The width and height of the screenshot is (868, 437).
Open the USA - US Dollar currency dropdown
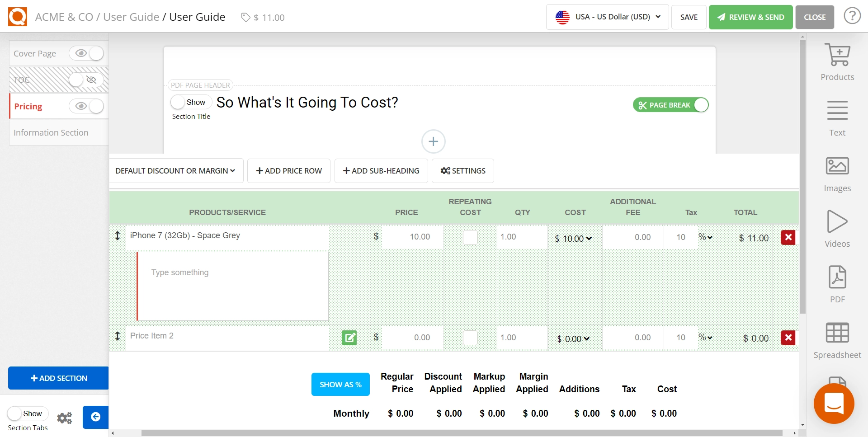pos(607,17)
